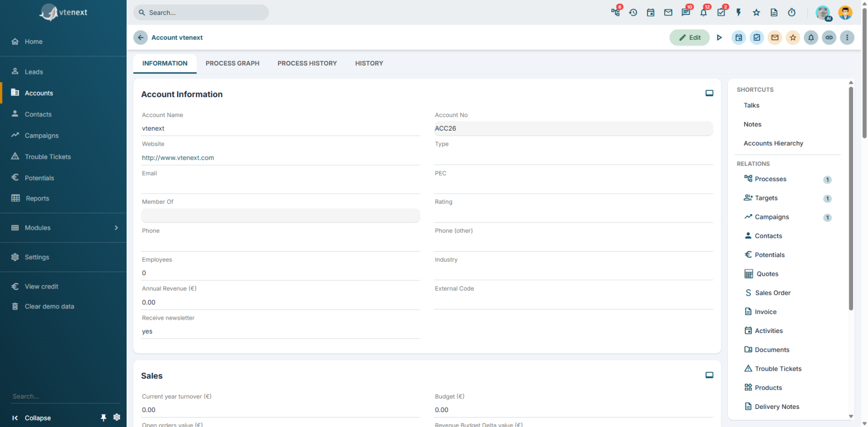Open the HISTORY tab

(369, 64)
